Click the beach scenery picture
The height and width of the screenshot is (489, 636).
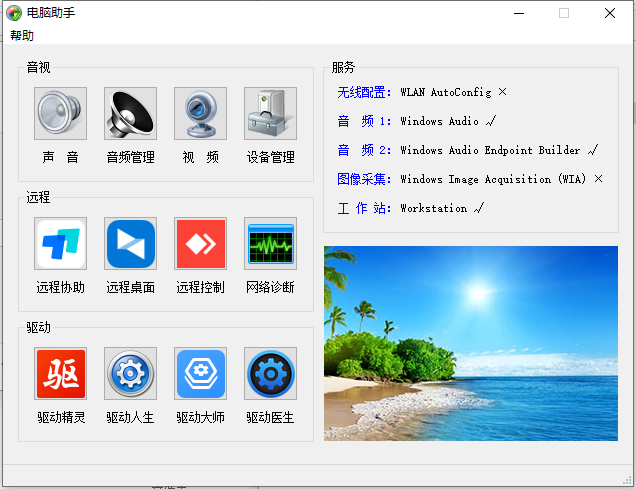(x=471, y=343)
